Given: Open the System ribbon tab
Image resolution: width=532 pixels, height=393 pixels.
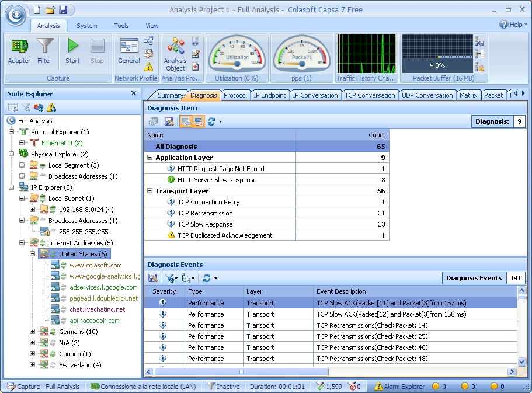Looking at the screenshot, I should tap(87, 26).
